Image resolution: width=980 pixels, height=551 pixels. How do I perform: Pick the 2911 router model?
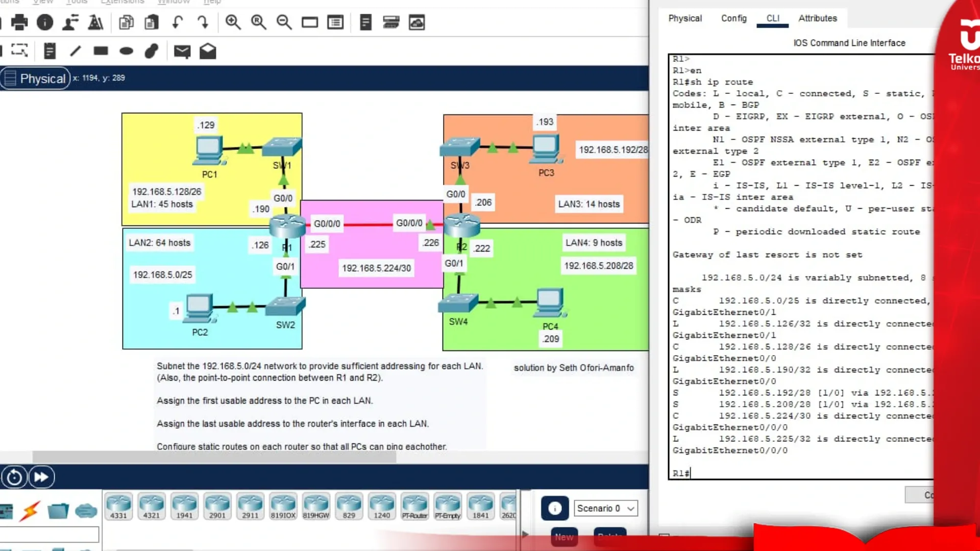[250, 506]
